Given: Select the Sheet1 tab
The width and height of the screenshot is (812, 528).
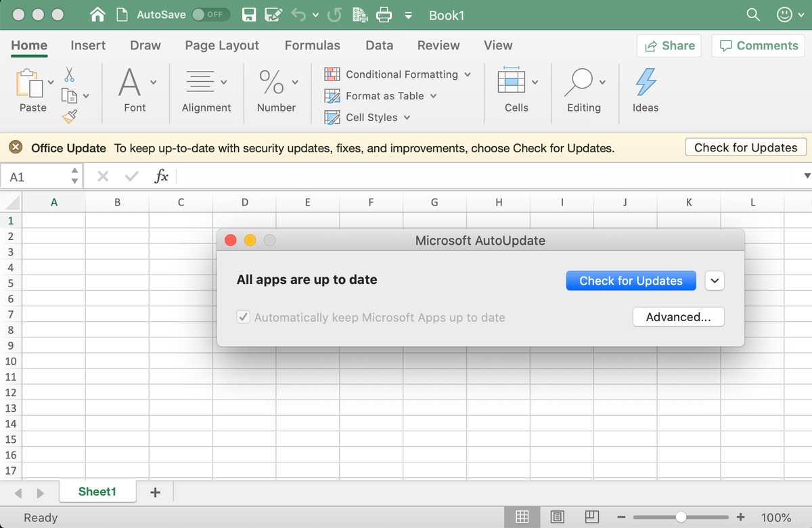Looking at the screenshot, I should click(97, 491).
